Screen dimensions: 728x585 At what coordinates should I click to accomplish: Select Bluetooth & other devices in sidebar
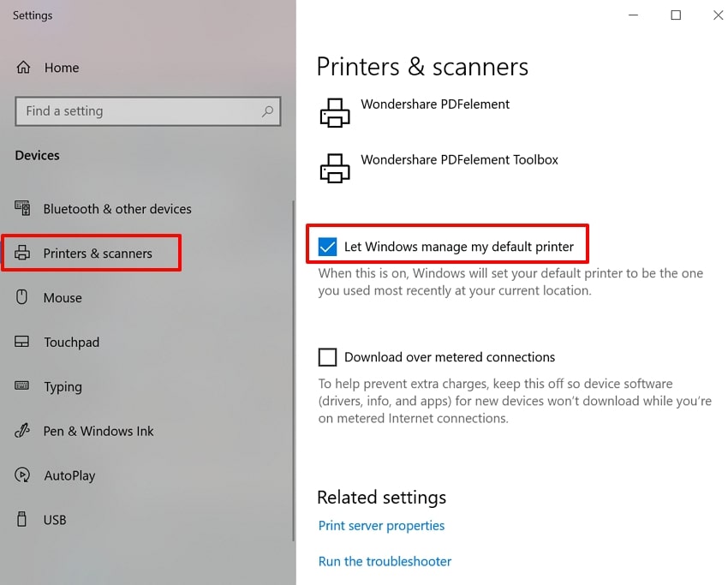(116, 208)
